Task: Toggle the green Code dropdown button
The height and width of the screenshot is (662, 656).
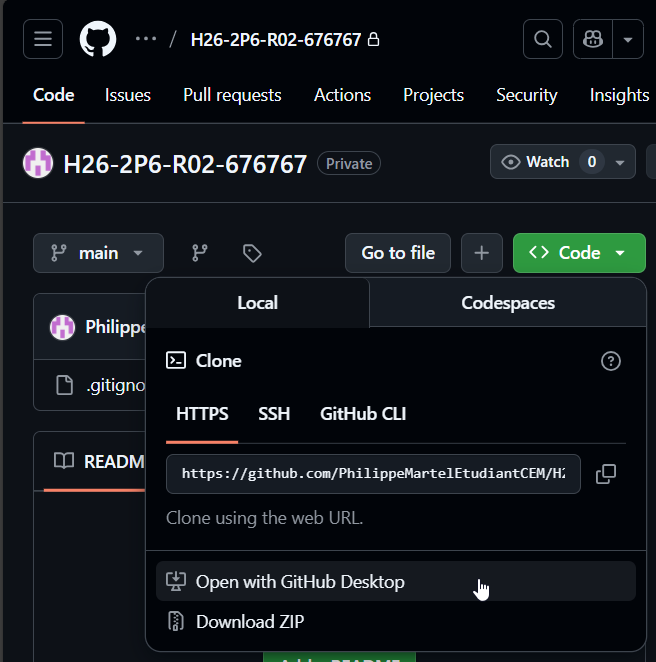Action: tap(579, 253)
